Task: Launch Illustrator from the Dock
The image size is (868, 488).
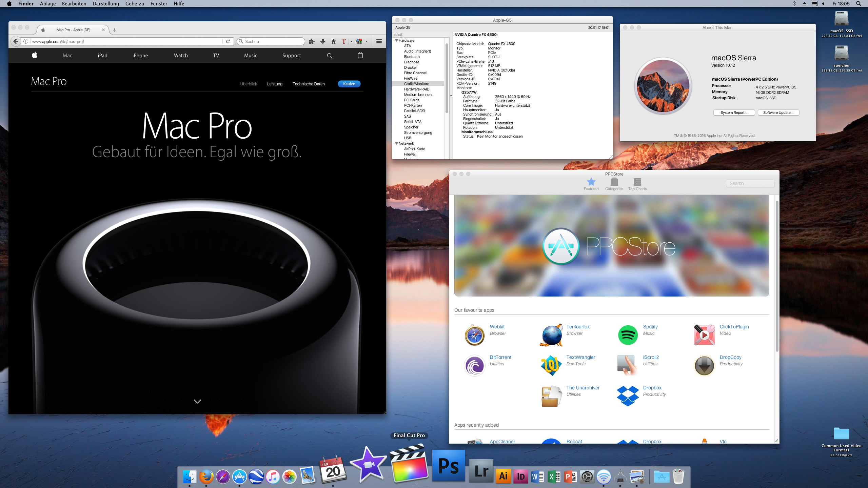Action: pyautogui.click(x=504, y=476)
